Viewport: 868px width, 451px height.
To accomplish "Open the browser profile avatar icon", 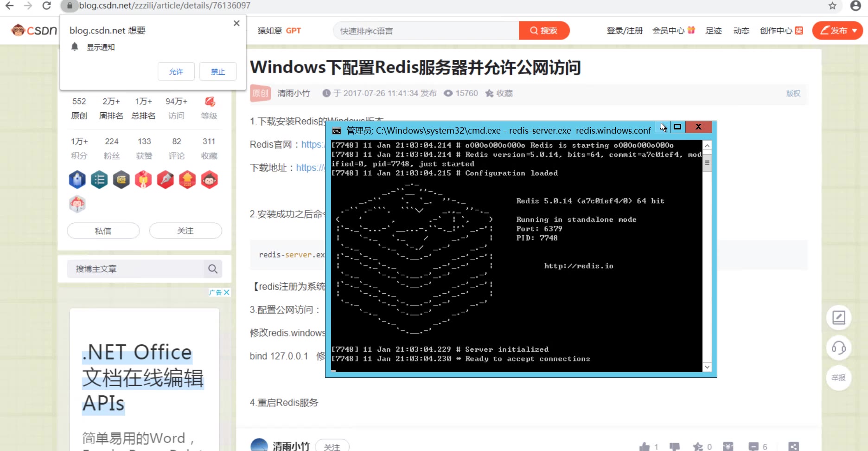I will (x=856, y=6).
